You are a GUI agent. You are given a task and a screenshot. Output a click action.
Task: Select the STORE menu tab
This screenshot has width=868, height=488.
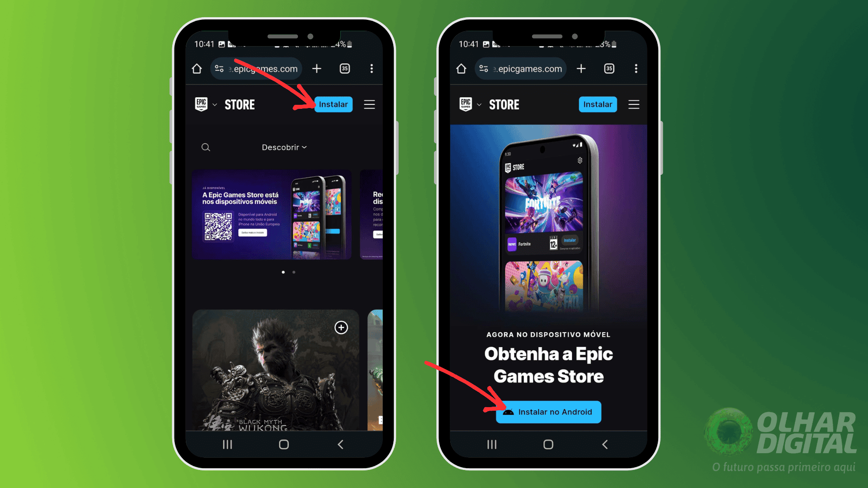coord(239,104)
